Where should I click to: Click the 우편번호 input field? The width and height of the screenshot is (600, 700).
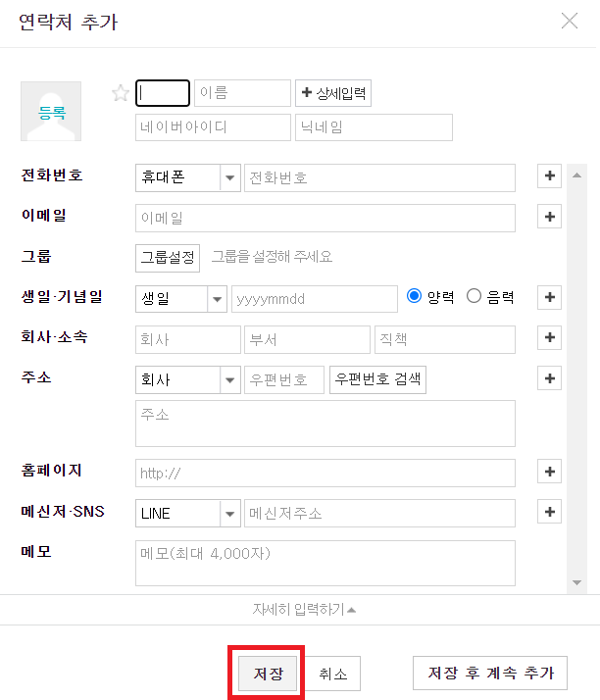coord(284,380)
